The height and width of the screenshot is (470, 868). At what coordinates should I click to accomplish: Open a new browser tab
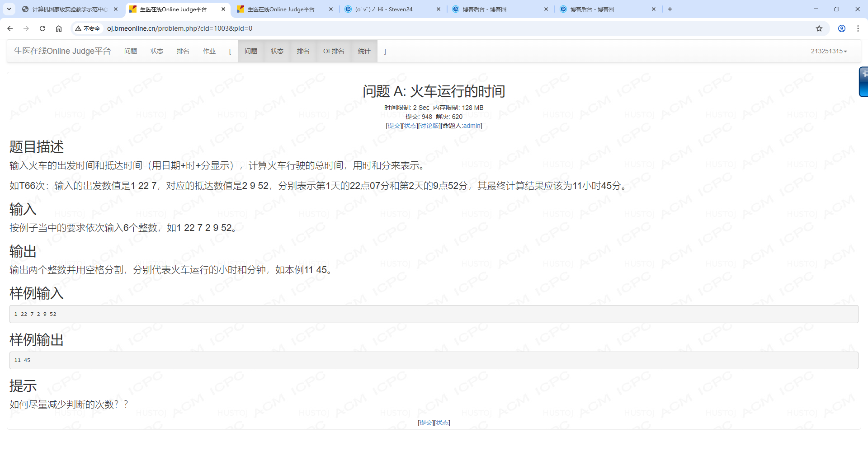(670, 9)
